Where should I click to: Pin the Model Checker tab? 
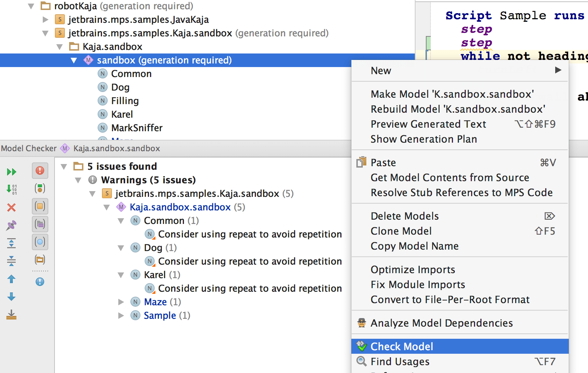(11, 225)
